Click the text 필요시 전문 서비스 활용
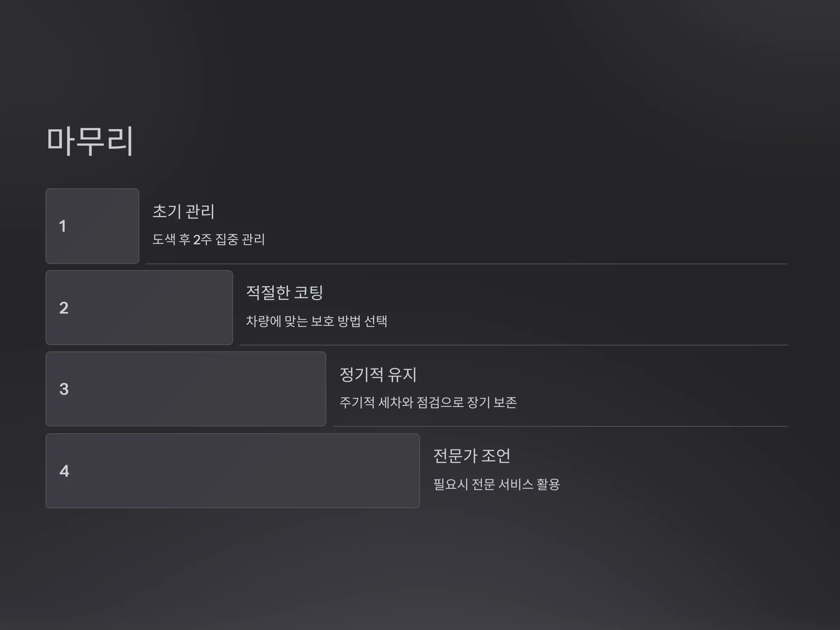The image size is (840, 630). (496, 484)
